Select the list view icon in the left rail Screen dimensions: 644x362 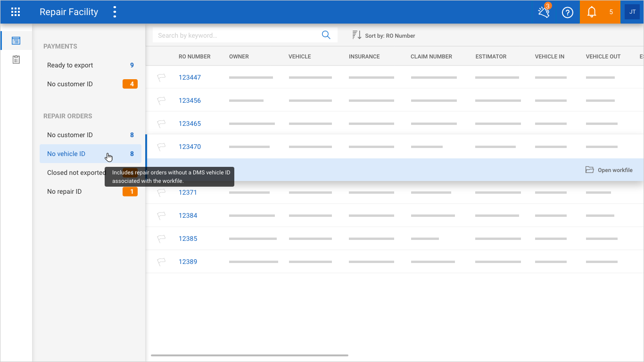[16, 41]
